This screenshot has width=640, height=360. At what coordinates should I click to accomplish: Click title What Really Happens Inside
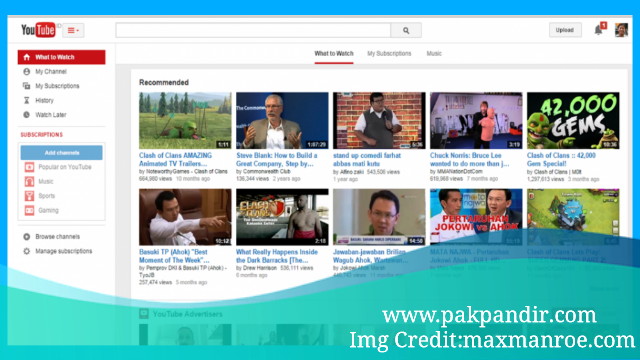pyautogui.click(x=277, y=256)
